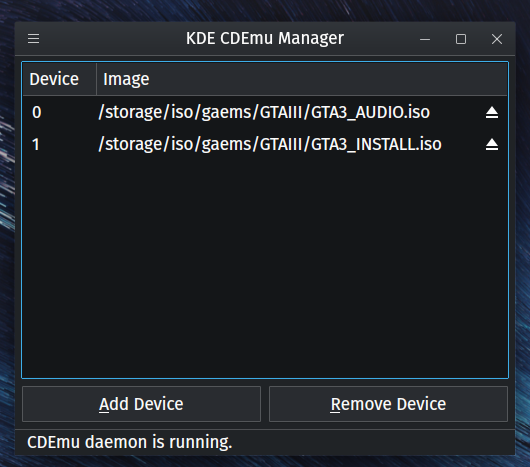The image size is (530, 467).
Task: Open the hamburger menu in title bar
Action: [x=33, y=39]
